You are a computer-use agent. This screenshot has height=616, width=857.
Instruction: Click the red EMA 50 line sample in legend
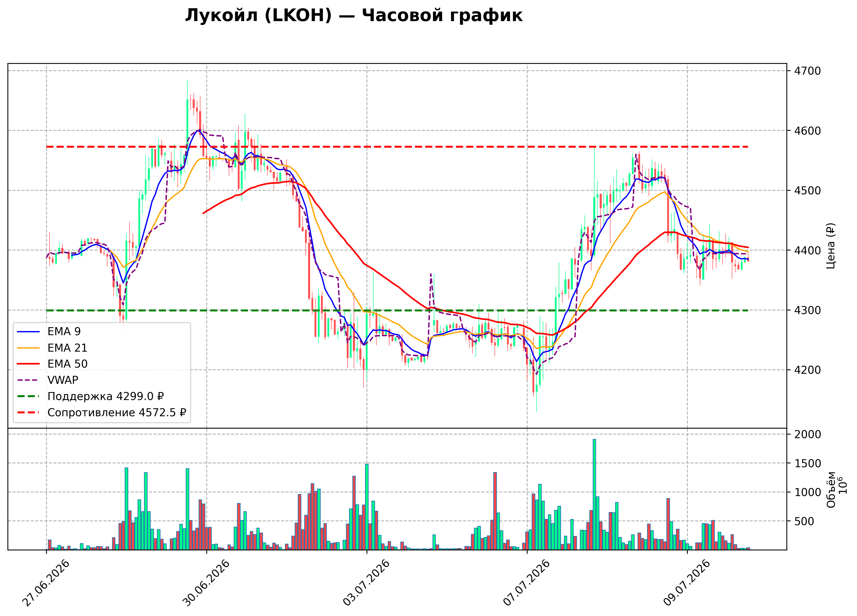point(28,364)
